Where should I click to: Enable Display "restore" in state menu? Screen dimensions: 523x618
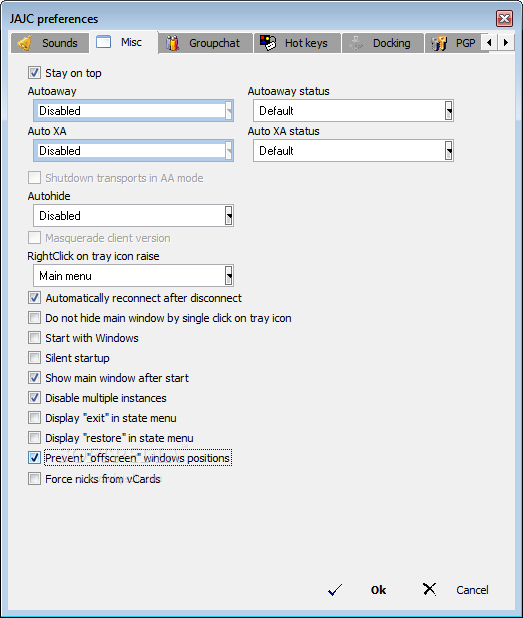pyautogui.click(x=34, y=437)
